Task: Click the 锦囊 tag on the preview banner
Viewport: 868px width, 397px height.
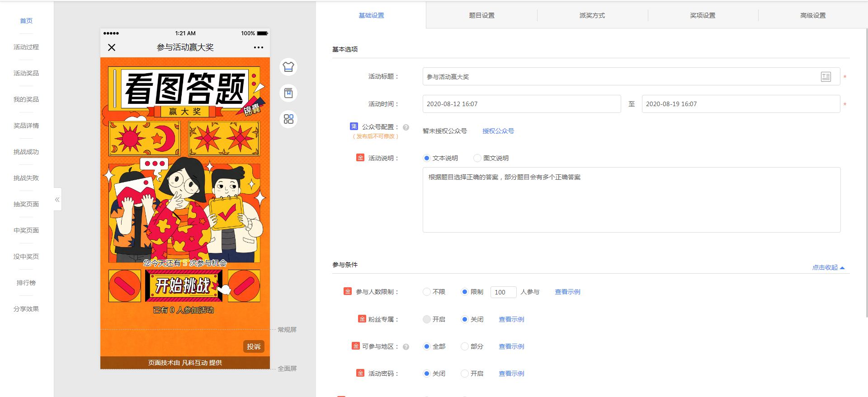Action: pos(252,109)
